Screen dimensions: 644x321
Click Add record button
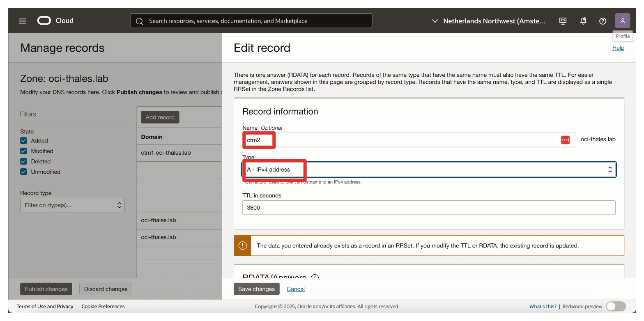click(160, 117)
